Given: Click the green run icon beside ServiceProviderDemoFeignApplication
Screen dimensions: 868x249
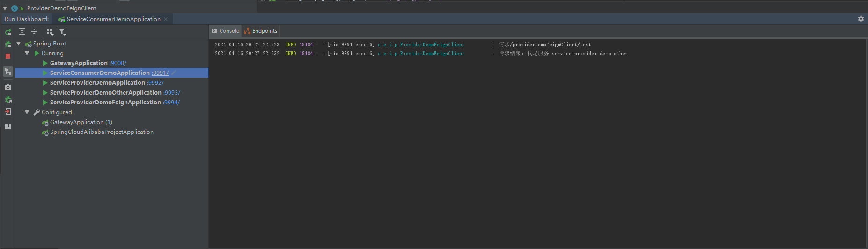Looking at the screenshot, I should point(45,103).
